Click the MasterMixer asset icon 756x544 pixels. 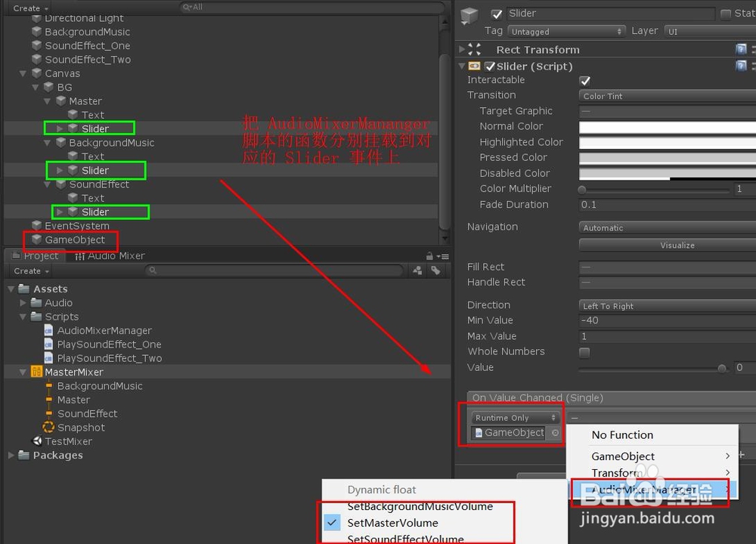36,372
